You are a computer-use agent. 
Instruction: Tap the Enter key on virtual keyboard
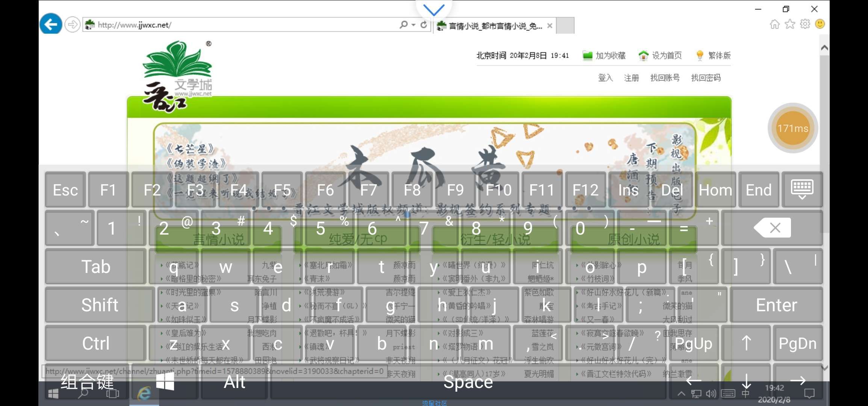pyautogui.click(x=776, y=304)
